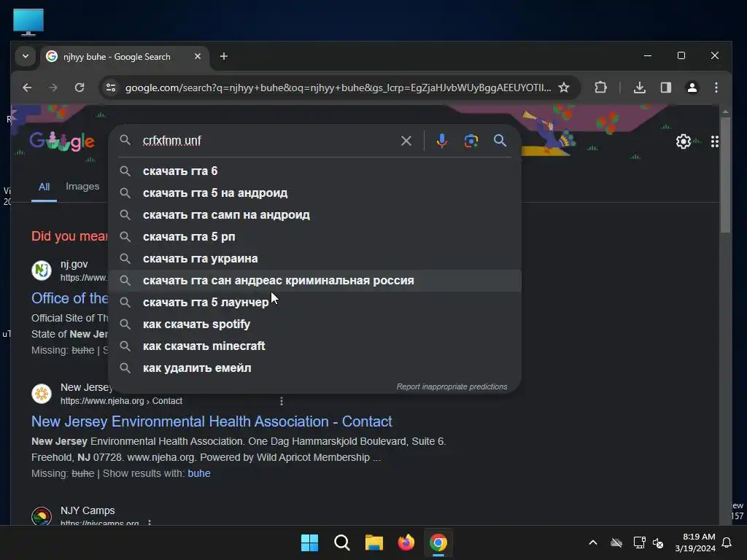This screenshot has height=560, width=747.
Task: Switch to the Images results tab
Action: pos(82,186)
